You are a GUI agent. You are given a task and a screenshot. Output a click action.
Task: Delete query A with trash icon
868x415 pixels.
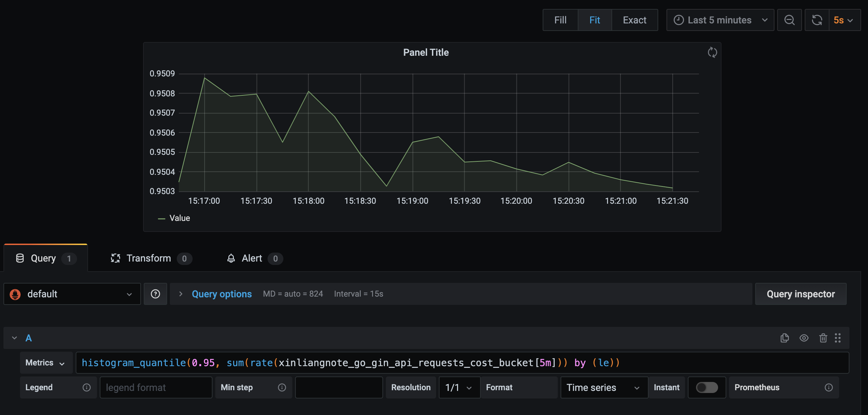click(x=823, y=338)
